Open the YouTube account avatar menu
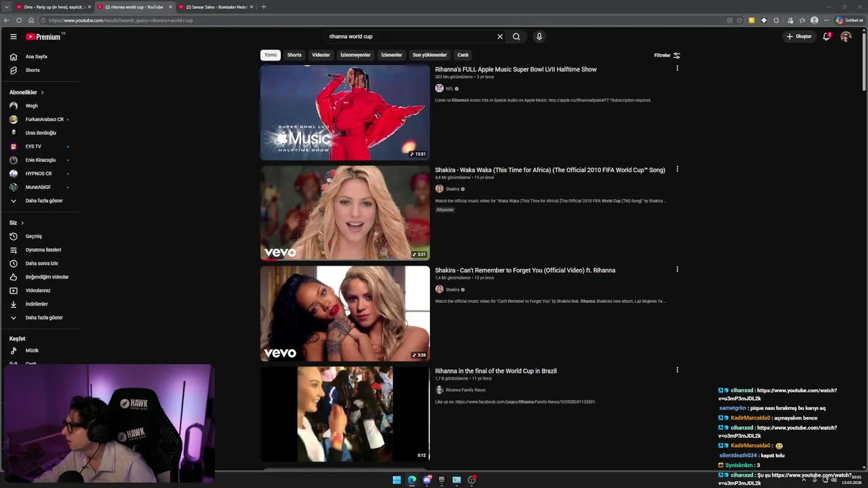868x488 pixels. pyautogui.click(x=846, y=37)
